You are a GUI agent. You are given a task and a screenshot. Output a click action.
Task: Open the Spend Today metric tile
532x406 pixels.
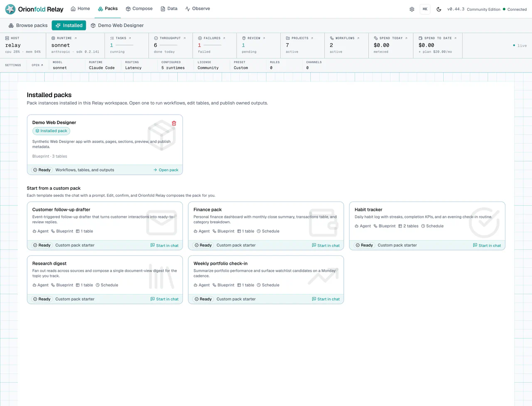click(390, 45)
